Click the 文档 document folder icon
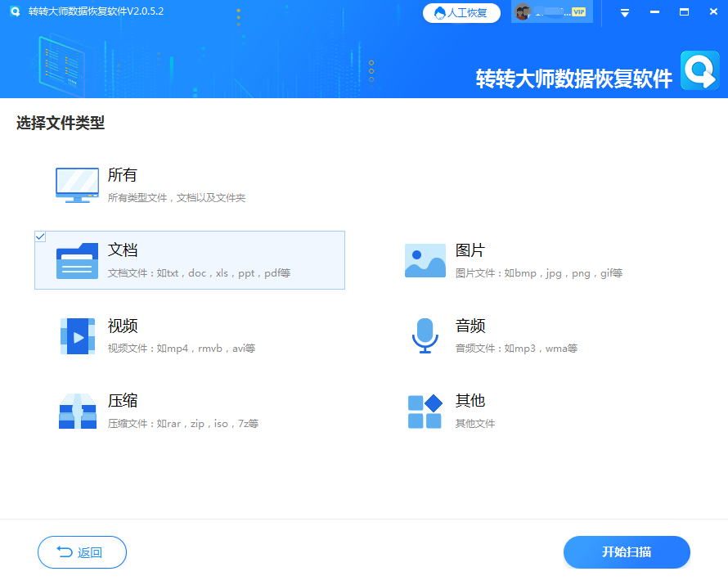This screenshot has height=585, width=728. (x=77, y=259)
